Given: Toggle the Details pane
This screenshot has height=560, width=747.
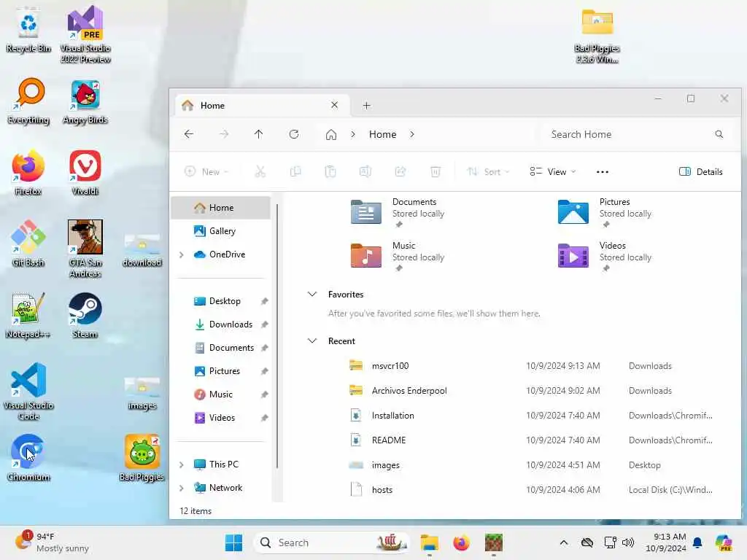Looking at the screenshot, I should point(701,172).
